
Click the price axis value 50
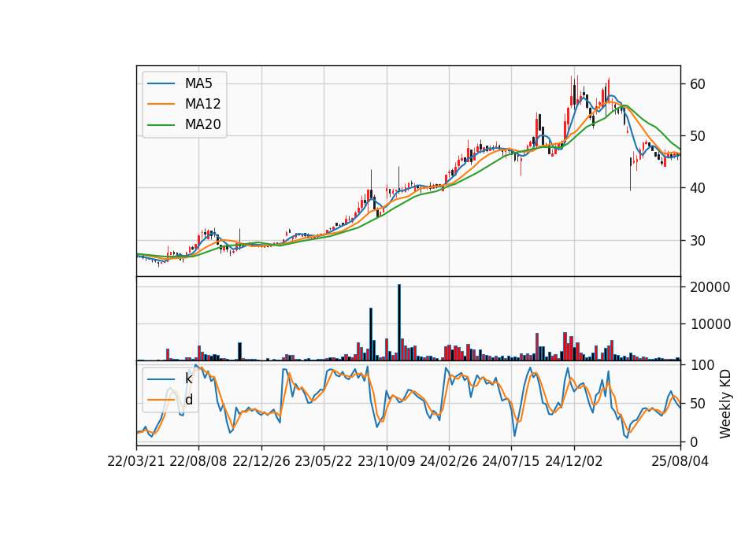click(698, 136)
